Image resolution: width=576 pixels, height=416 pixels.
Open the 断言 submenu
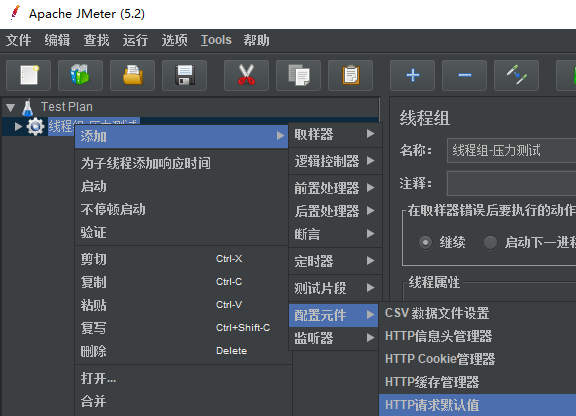coord(335,234)
